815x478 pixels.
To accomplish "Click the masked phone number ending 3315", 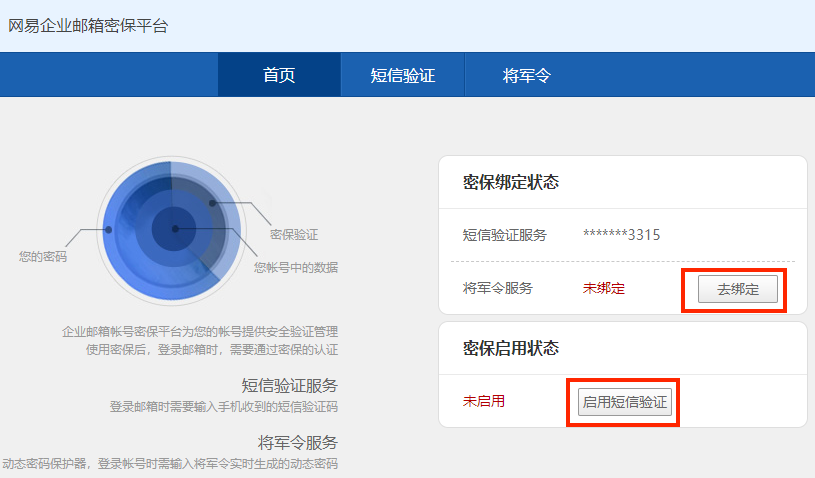I will click(x=621, y=235).
